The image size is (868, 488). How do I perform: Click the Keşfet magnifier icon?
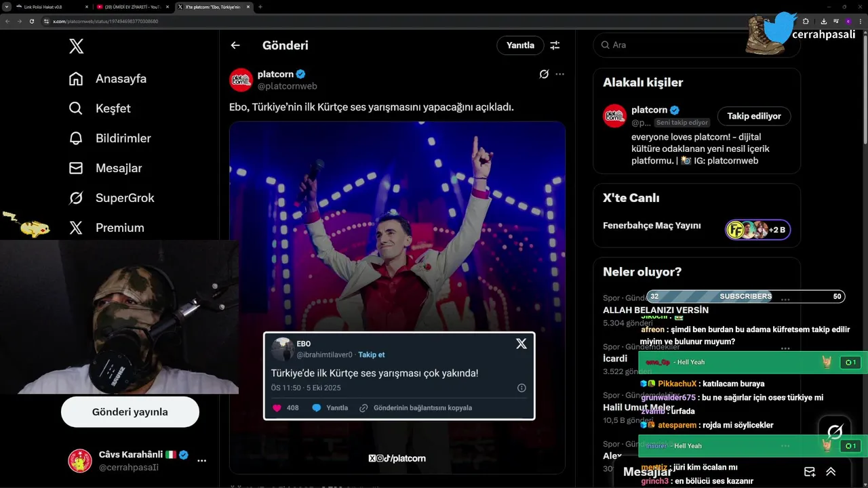(x=76, y=108)
